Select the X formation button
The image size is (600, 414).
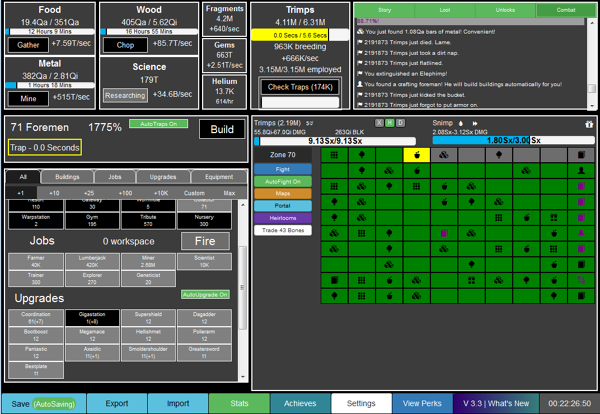coord(378,122)
